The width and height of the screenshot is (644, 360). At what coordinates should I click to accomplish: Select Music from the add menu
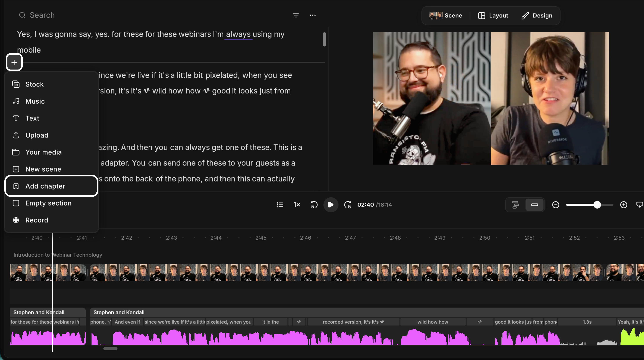tap(51, 101)
